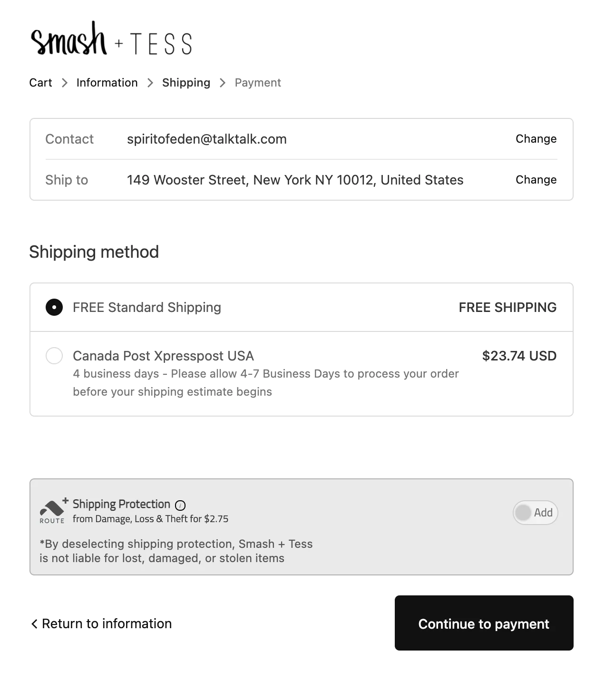This screenshot has width=605, height=700.
Task: Open the Information breadcrumb step
Action: (107, 83)
